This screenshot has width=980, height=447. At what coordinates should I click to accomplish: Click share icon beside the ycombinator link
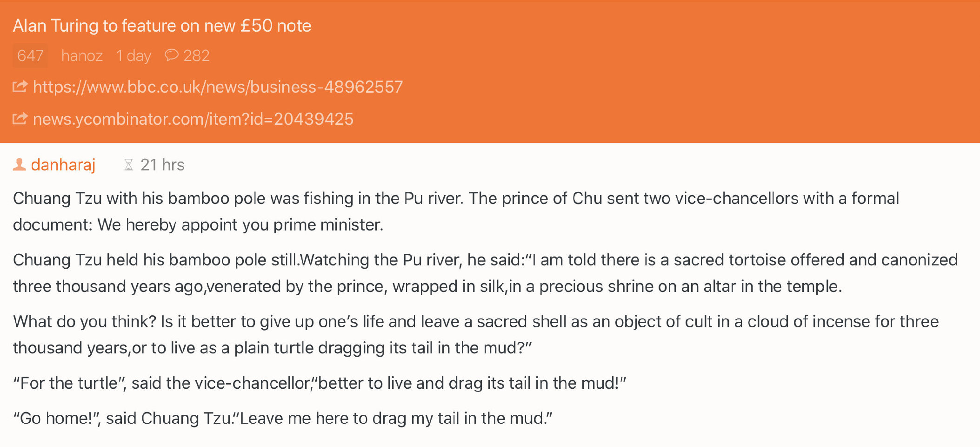[20, 119]
